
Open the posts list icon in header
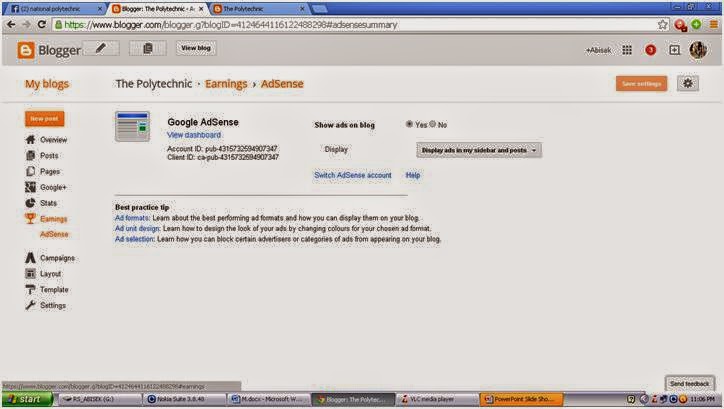pos(148,48)
